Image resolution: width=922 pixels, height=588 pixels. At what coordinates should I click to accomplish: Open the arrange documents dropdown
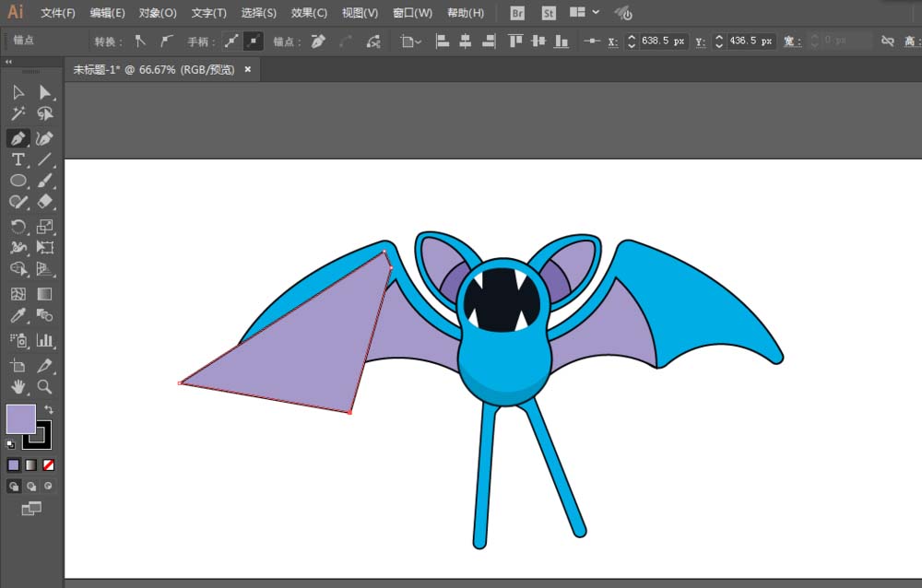tap(585, 12)
